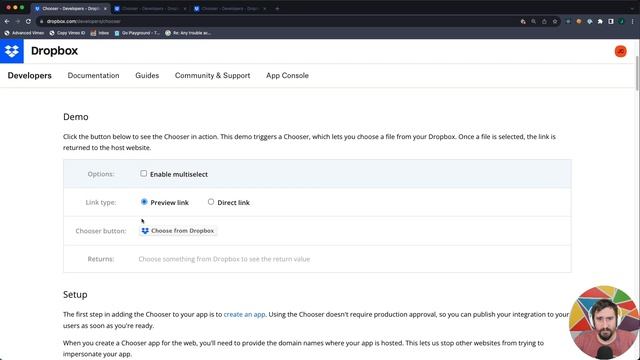640x360 pixels.
Task: Close the second Chooser tab
Action: click(184, 9)
